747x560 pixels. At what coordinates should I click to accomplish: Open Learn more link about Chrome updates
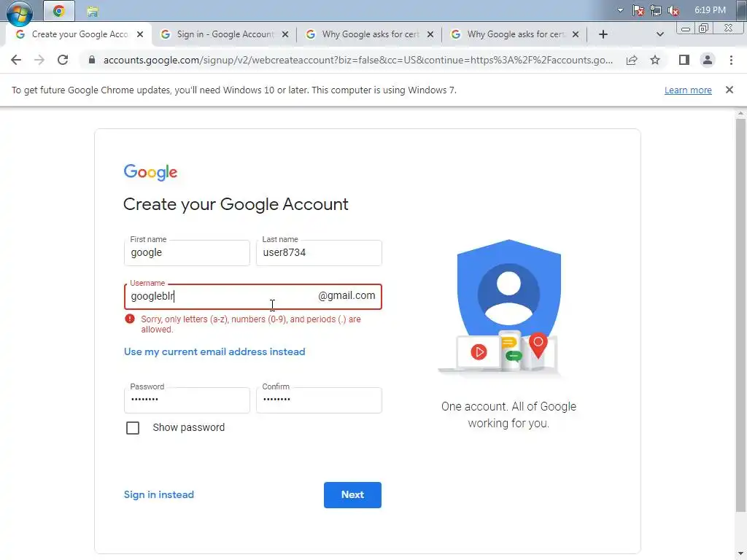point(688,90)
